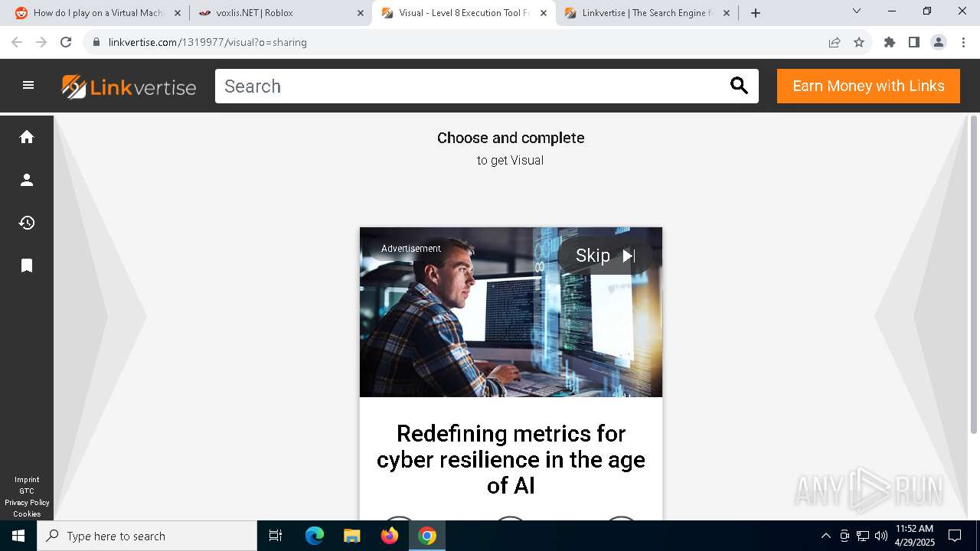Open Chrome three-dot menu
Screen dimensions: 980x551
963,42
